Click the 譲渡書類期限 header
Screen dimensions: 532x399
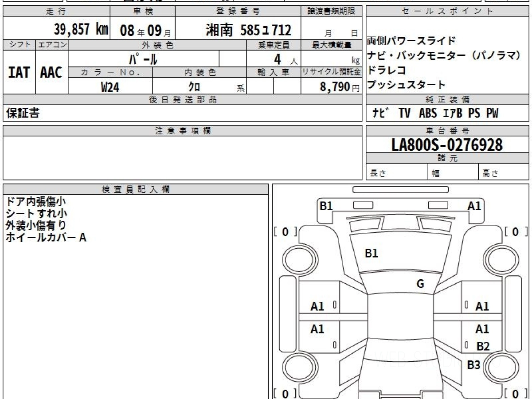(x=332, y=12)
